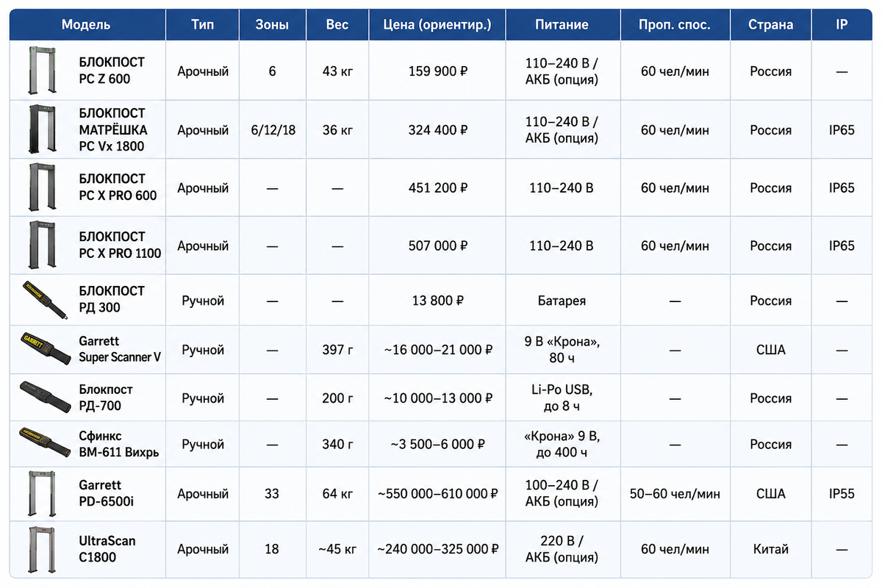Screen dimensions: 882x588
Task: Select the Garrett PD-6500i arch image
Action: (41, 493)
